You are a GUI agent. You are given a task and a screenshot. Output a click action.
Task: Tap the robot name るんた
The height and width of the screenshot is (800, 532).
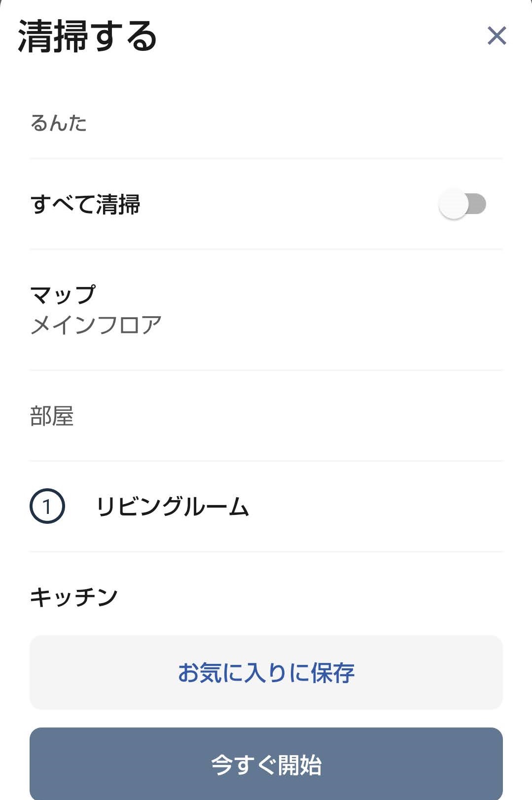point(59,123)
